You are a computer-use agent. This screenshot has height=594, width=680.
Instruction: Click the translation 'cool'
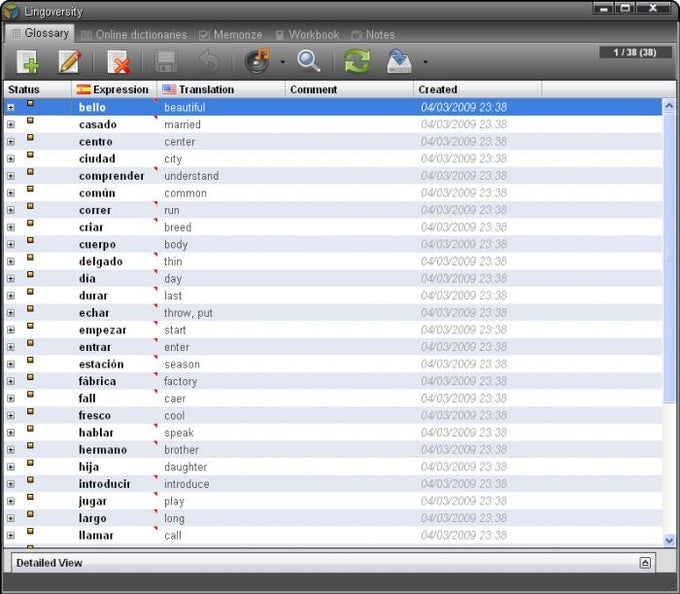[174, 415]
